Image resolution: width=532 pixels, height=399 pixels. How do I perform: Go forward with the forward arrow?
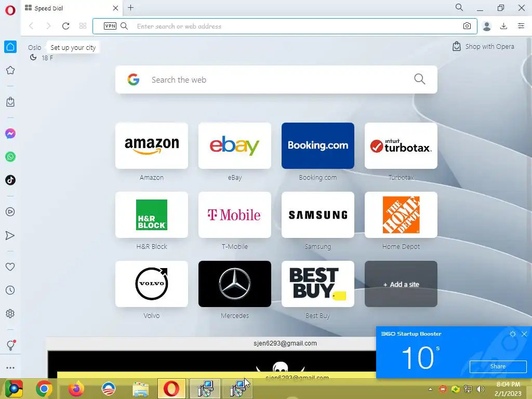[48, 26]
